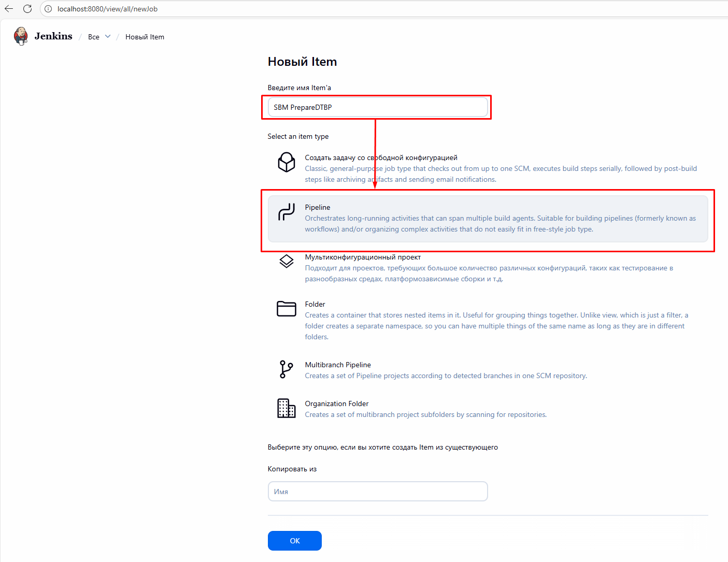
Task: Select the Pipeline item type title
Action: click(317, 207)
